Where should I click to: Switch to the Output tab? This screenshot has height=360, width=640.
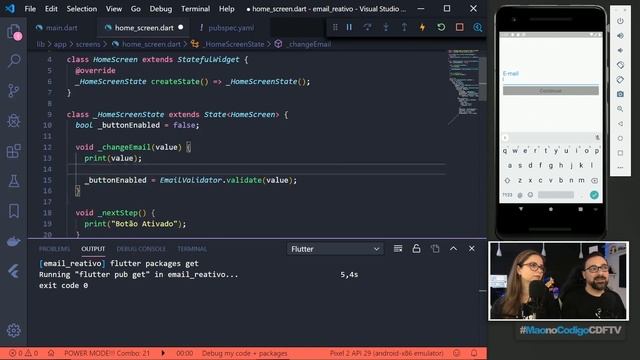[93, 249]
